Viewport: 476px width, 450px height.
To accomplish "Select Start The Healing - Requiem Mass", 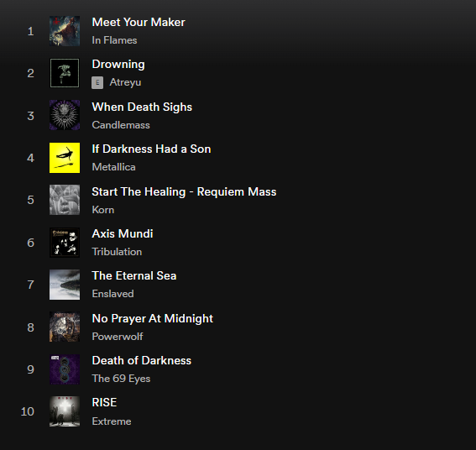I will coord(184,192).
